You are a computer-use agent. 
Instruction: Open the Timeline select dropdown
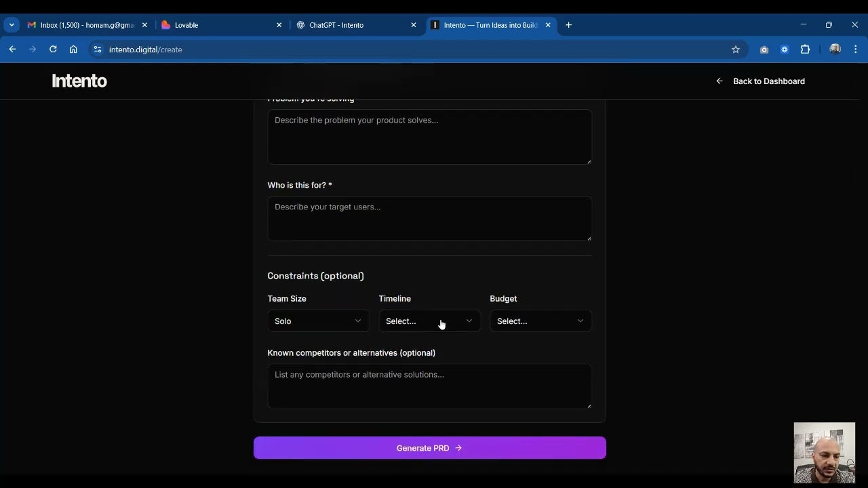tap(429, 321)
